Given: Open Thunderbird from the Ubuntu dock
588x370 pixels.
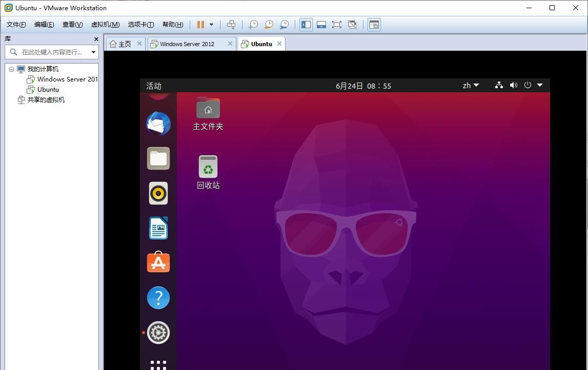Looking at the screenshot, I should point(158,124).
